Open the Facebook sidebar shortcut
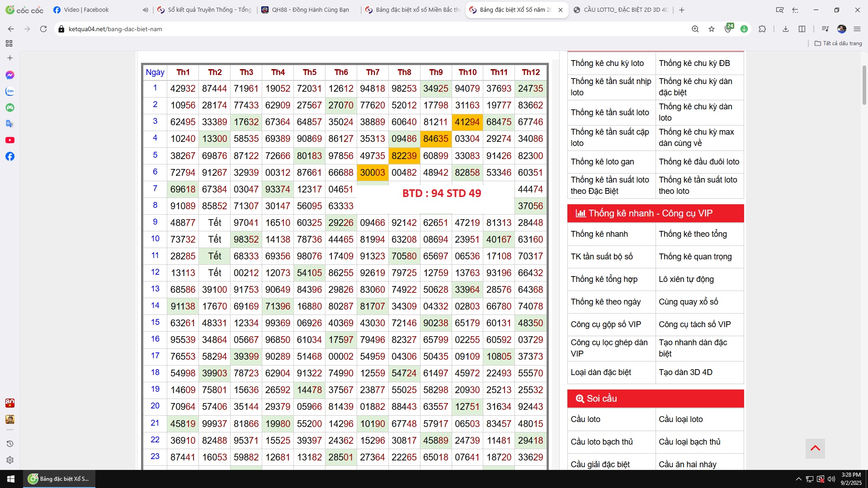Viewport: 868px width, 488px height. (x=10, y=156)
